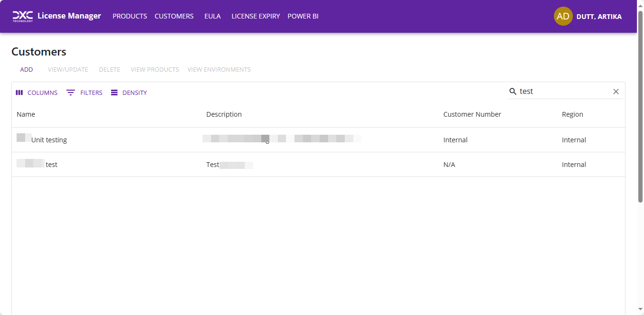Go to the Products menu
644x315 pixels.
129,16
